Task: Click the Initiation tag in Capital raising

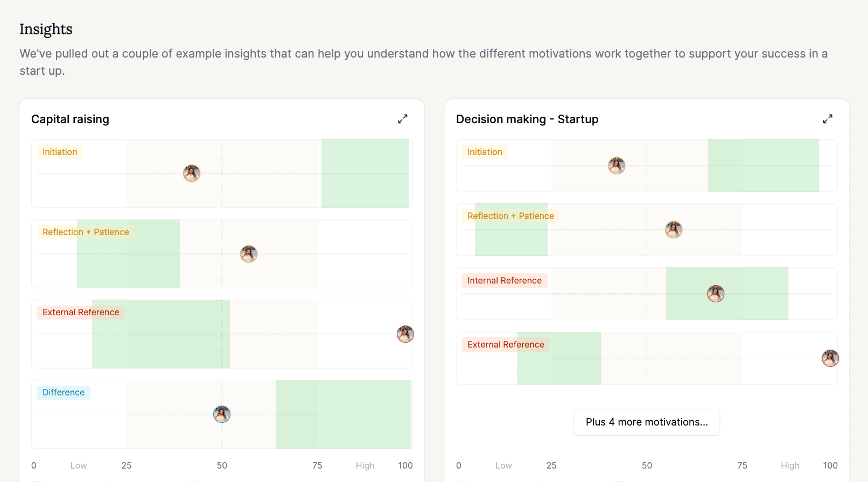Action: 60,152
